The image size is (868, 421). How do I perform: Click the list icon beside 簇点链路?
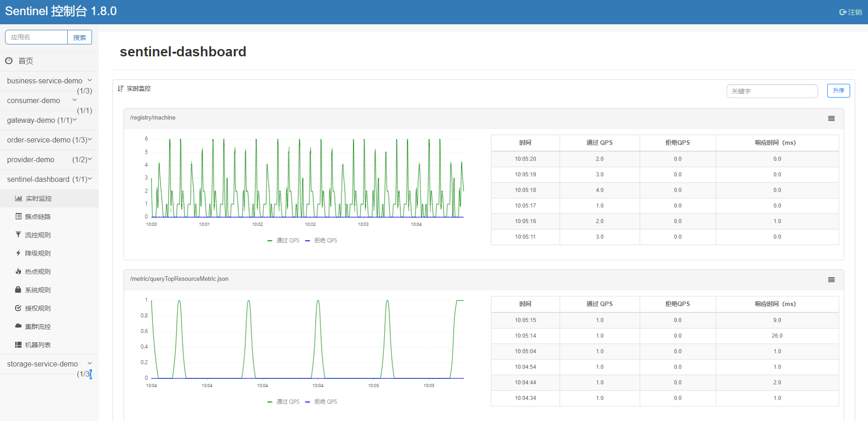(x=18, y=216)
